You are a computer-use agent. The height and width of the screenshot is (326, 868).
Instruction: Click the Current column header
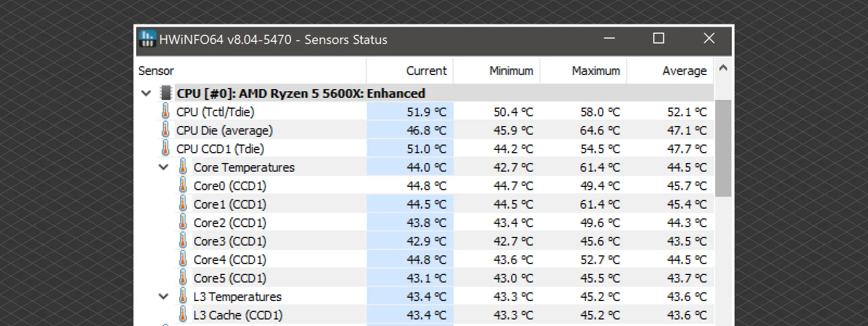point(410,71)
